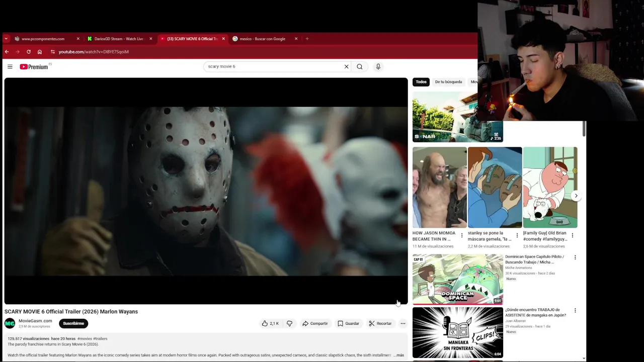Clip the video with Recortar
The width and height of the screenshot is (644, 362).
click(x=380, y=323)
